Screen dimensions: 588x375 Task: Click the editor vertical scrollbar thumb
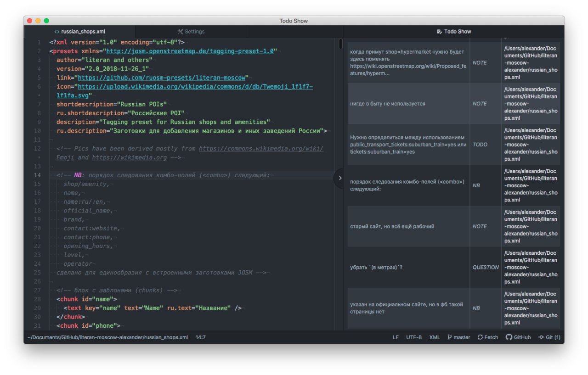coord(340,44)
